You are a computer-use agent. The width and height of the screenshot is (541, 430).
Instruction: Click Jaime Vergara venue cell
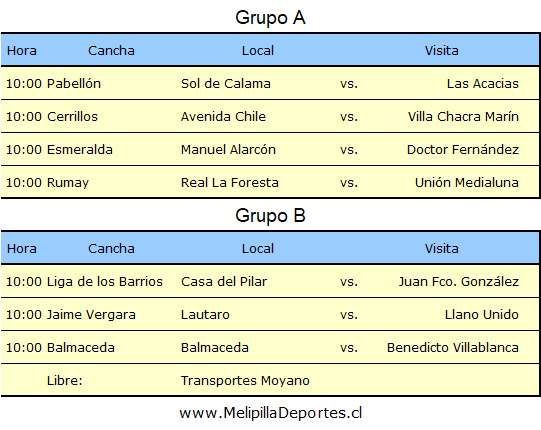click(x=91, y=315)
